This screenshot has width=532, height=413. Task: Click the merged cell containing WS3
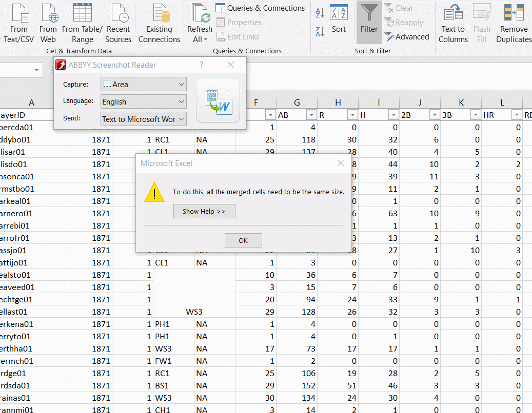coord(194,294)
